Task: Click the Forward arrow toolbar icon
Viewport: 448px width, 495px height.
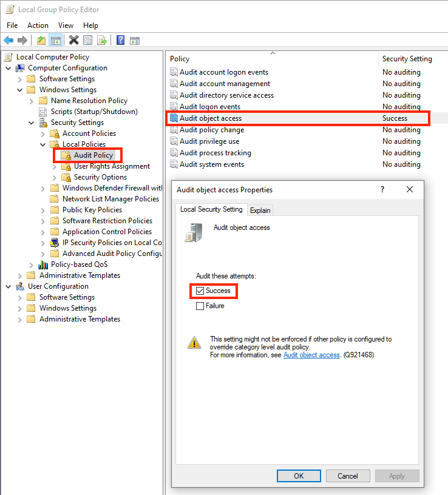Action: [x=22, y=41]
